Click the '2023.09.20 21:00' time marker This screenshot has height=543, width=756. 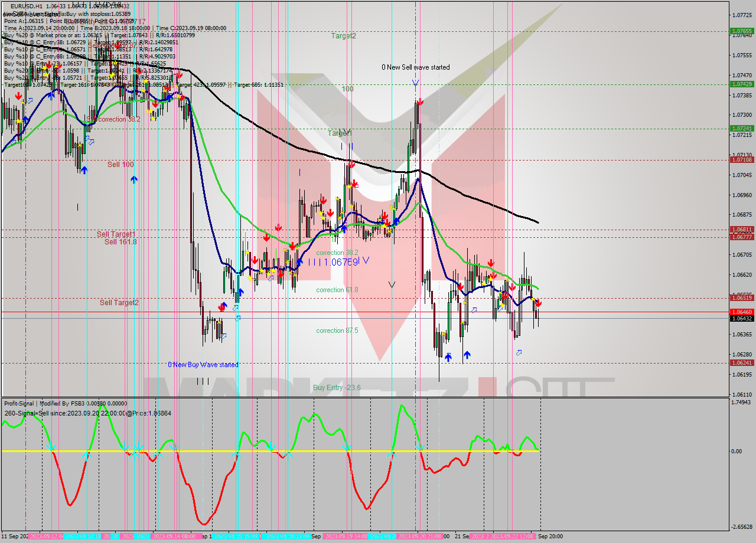419,537
